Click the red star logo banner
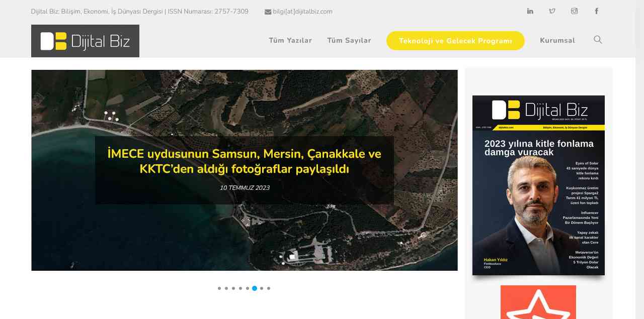Image resolution: width=644 pixels, height=319 pixels. coord(538,302)
